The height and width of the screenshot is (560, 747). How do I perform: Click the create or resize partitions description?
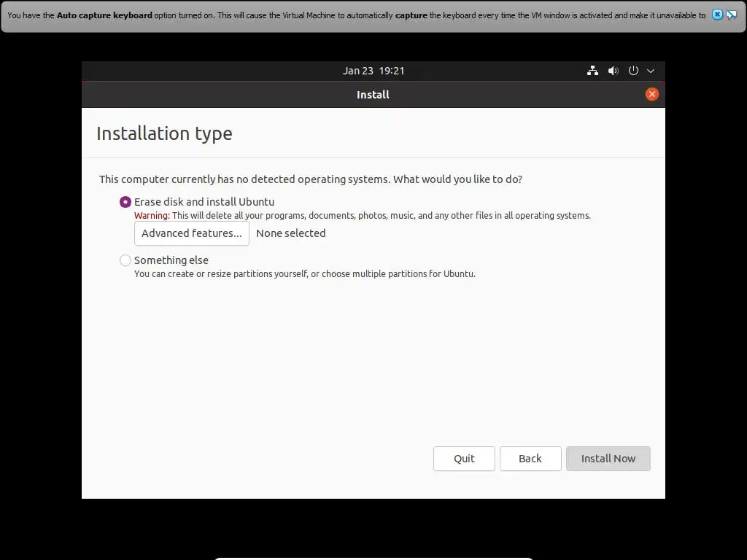(304, 274)
